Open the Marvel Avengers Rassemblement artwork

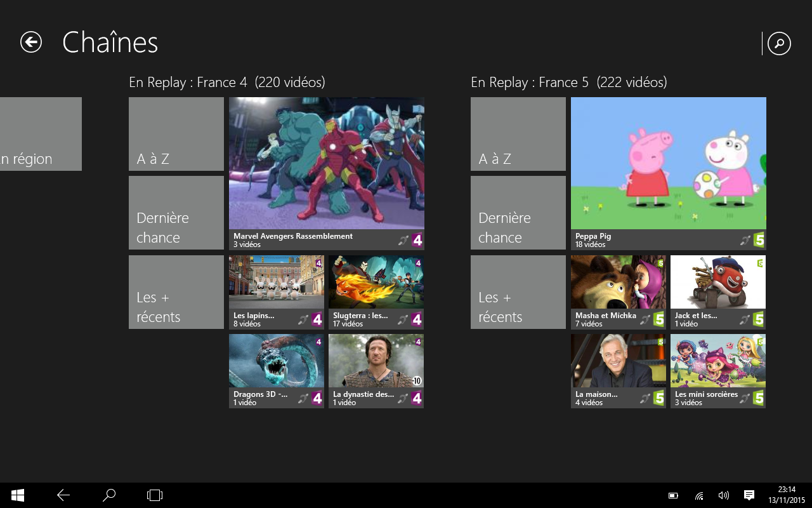[x=327, y=163]
